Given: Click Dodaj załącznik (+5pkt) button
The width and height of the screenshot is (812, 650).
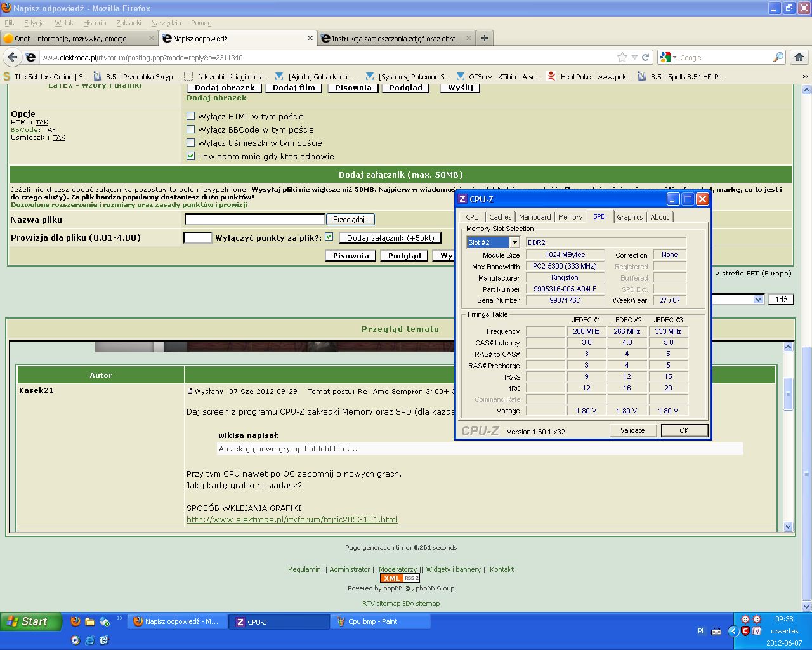Looking at the screenshot, I should (x=391, y=238).
